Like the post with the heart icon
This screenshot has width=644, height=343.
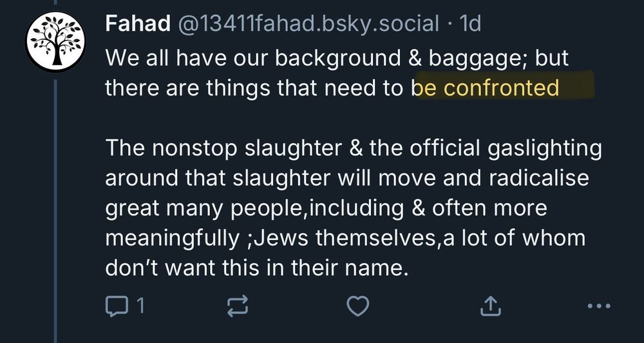pyautogui.click(x=358, y=306)
